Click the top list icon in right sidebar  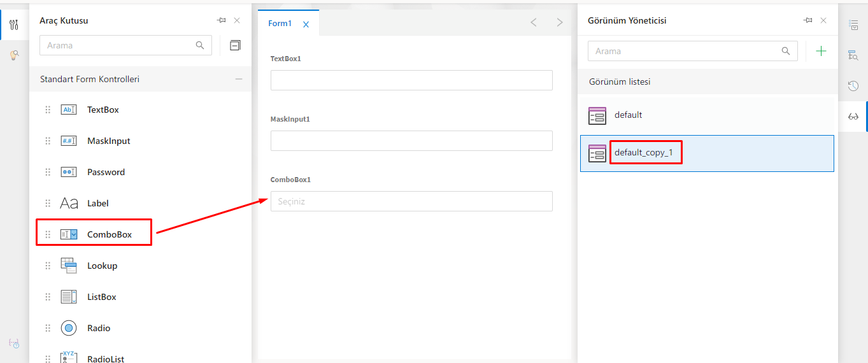coord(853,25)
